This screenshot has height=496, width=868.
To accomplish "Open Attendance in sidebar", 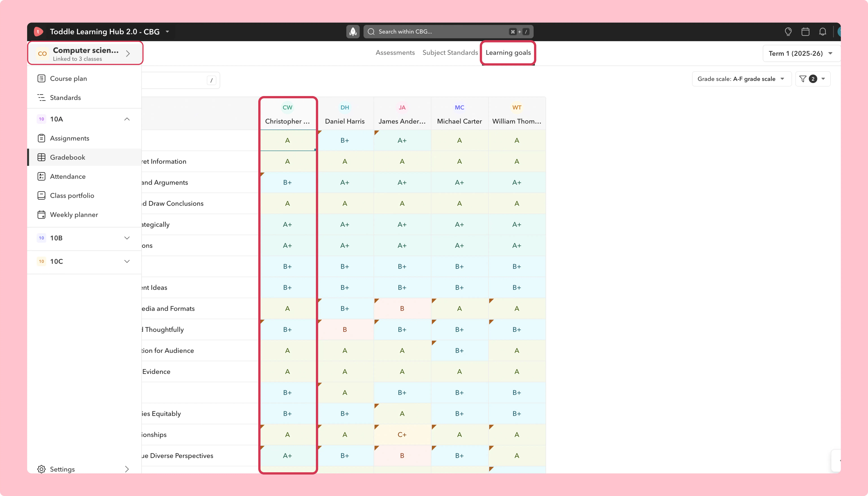I will click(84, 176).
